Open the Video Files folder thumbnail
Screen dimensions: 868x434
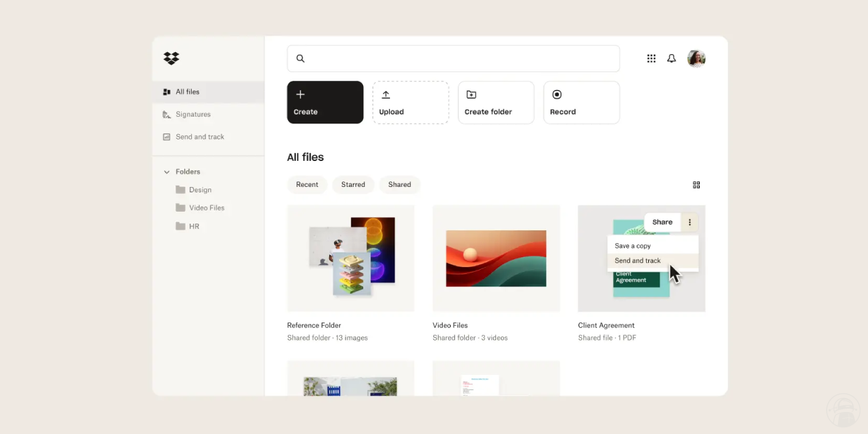[495, 258]
